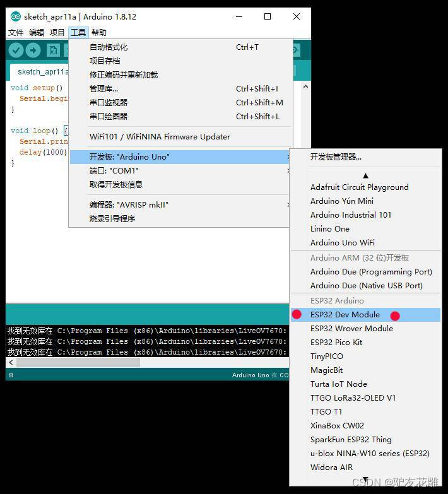Open 管理库... library manager
The height and width of the screenshot is (494, 448).
click(180, 89)
